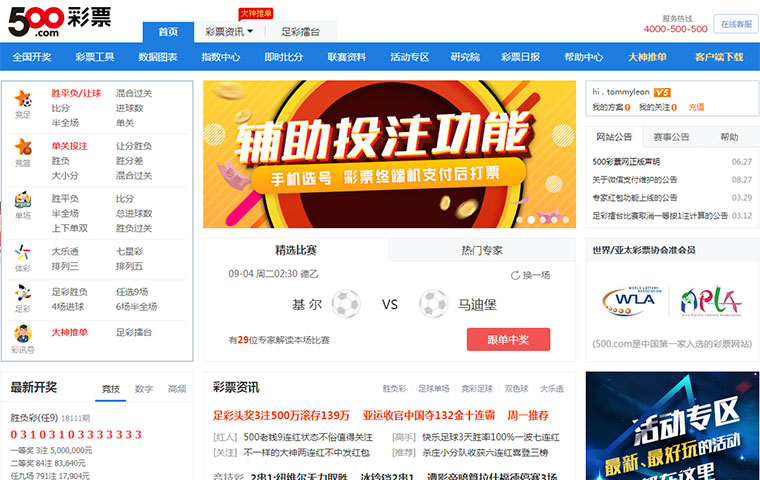Open 我的方案 in user panel
The height and width of the screenshot is (480, 760).
point(611,107)
